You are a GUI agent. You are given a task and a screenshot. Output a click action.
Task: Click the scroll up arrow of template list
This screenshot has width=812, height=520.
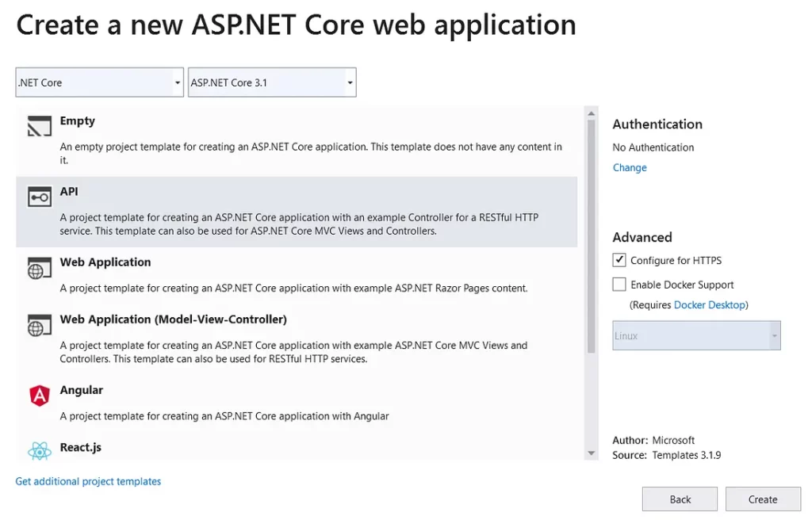click(x=591, y=113)
